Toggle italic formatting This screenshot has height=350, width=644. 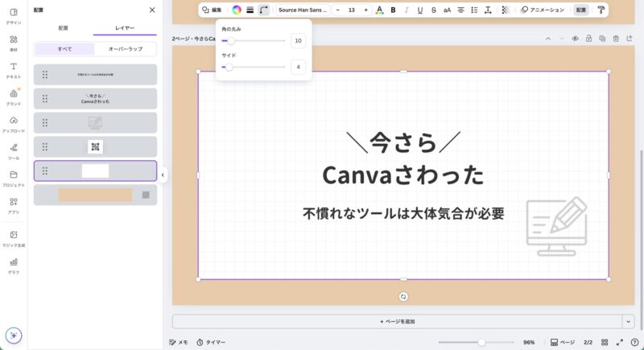click(407, 10)
